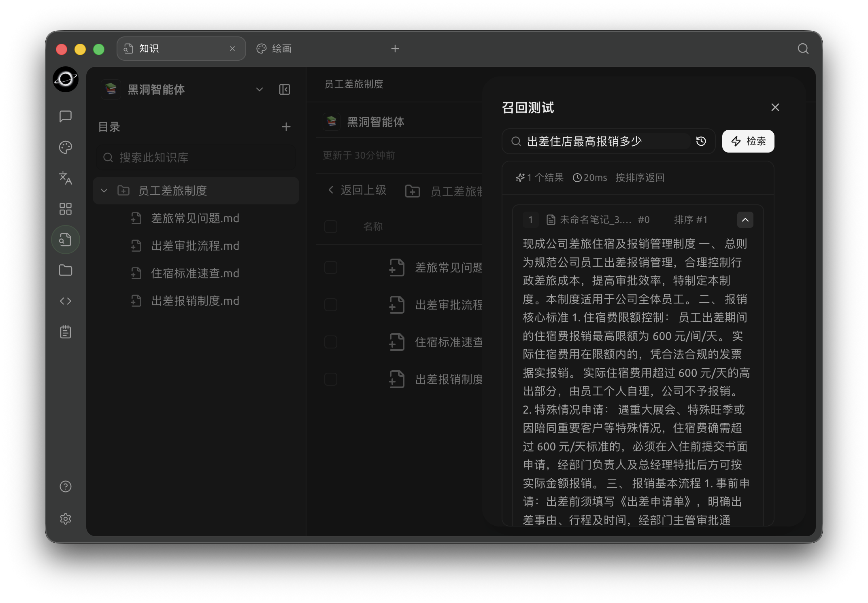Open 住宿标准速查.md in tree

196,273
